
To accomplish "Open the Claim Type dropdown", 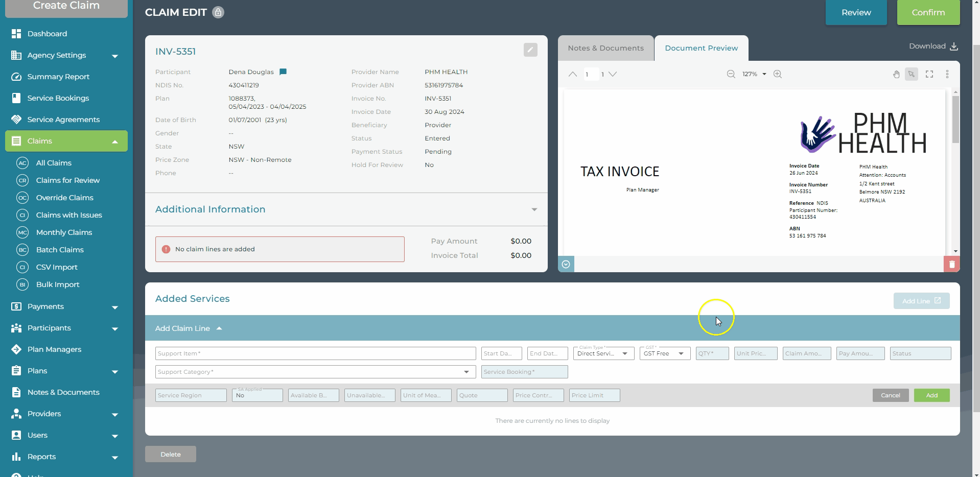I will click(603, 353).
